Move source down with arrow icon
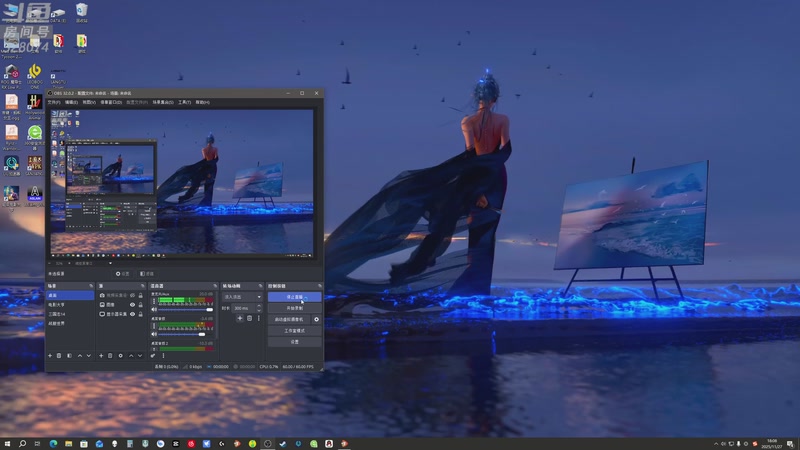The height and width of the screenshot is (450, 800). (x=140, y=356)
